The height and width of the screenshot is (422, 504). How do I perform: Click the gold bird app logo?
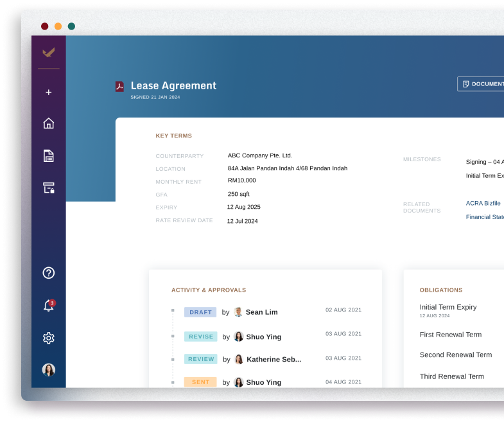[x=49, y=52]
